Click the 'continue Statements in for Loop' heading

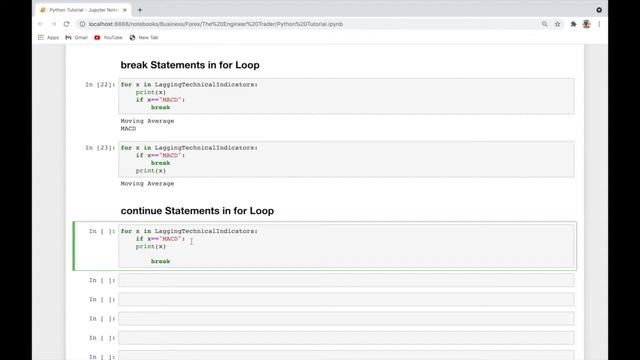click(197, 211)
